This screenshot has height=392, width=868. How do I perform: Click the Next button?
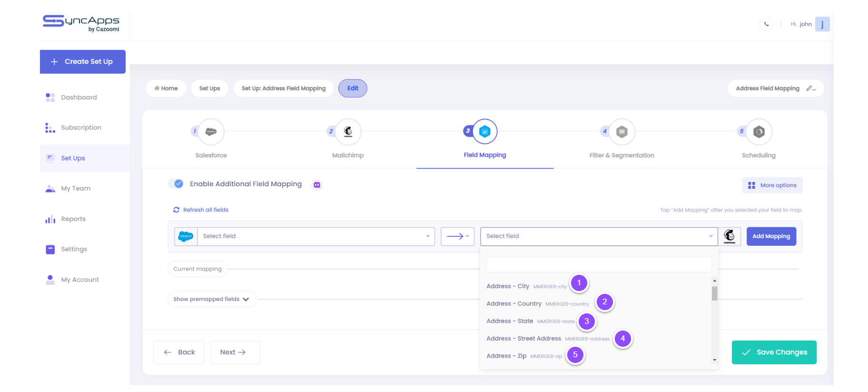tap(235, 352)
